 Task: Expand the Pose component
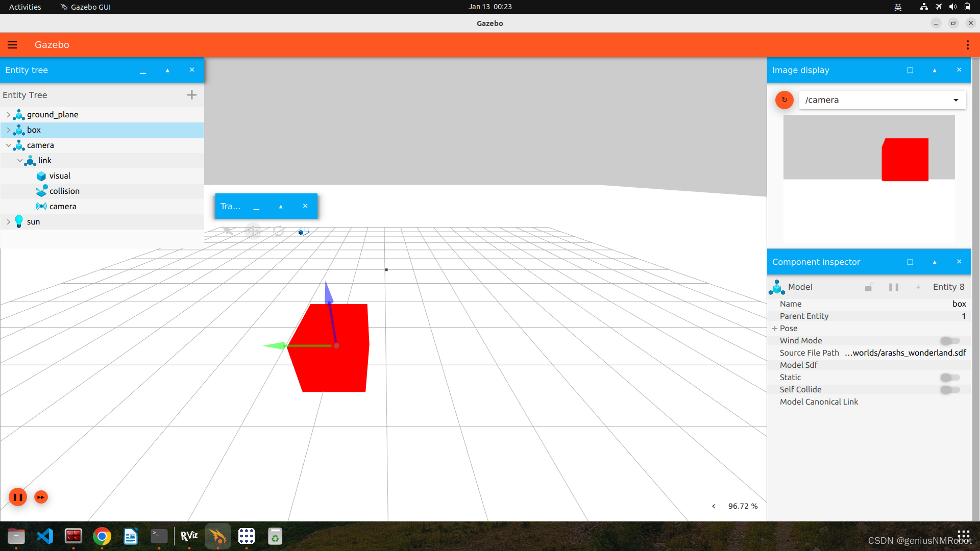coord(775,329)
